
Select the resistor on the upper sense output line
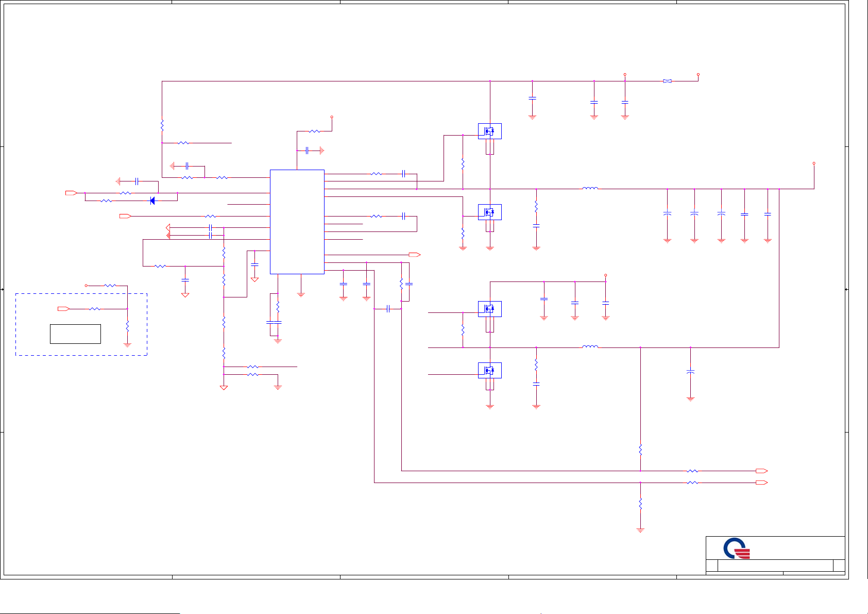693,471
